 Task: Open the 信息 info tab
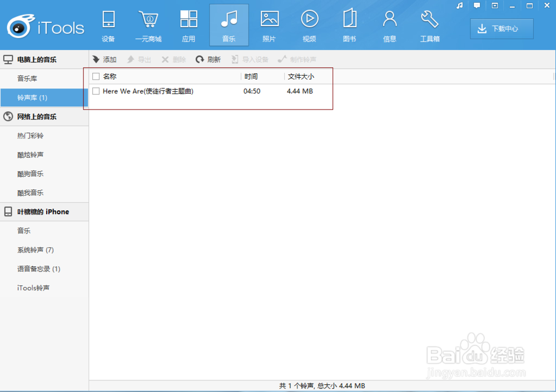pyautogui.click(x=390, y=26)
